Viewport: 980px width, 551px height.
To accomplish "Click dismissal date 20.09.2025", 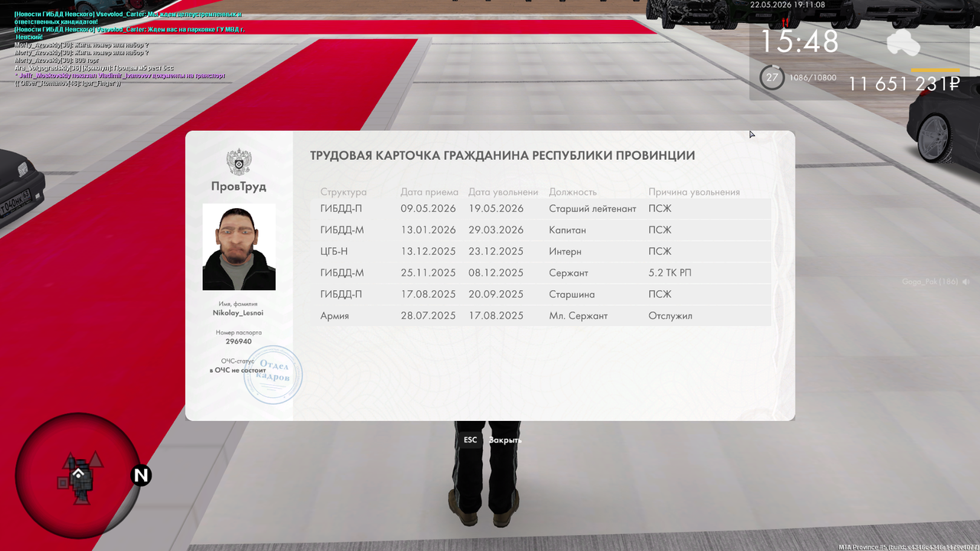I will [496, 295].
